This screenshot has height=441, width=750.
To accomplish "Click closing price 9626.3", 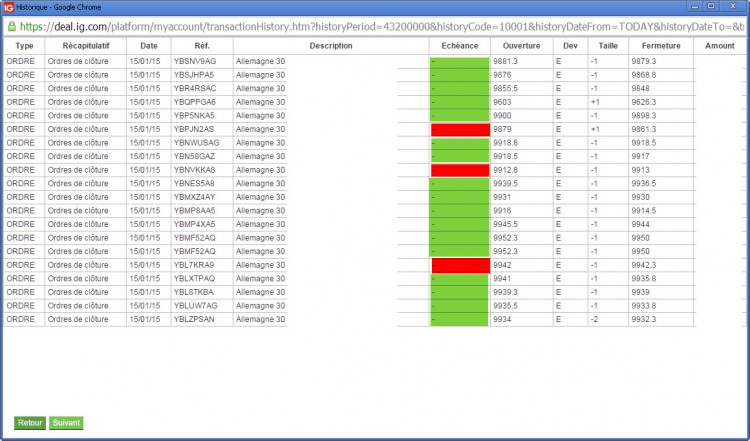I will pyautogui.click(x=643, y=102).
